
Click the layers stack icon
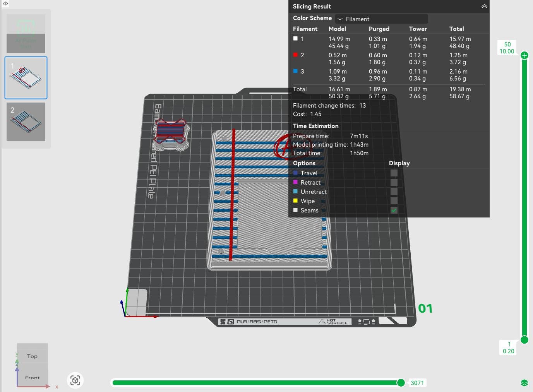[x=524, y=383]
